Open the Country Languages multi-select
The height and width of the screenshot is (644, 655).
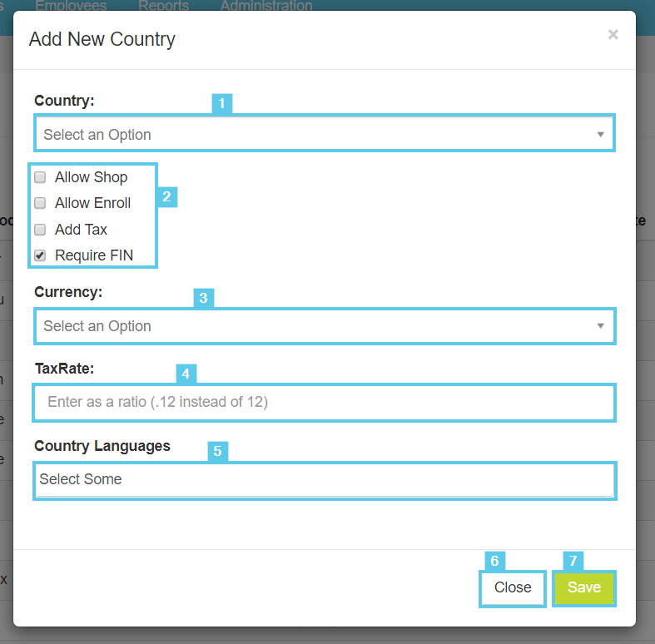pos(325,480)
